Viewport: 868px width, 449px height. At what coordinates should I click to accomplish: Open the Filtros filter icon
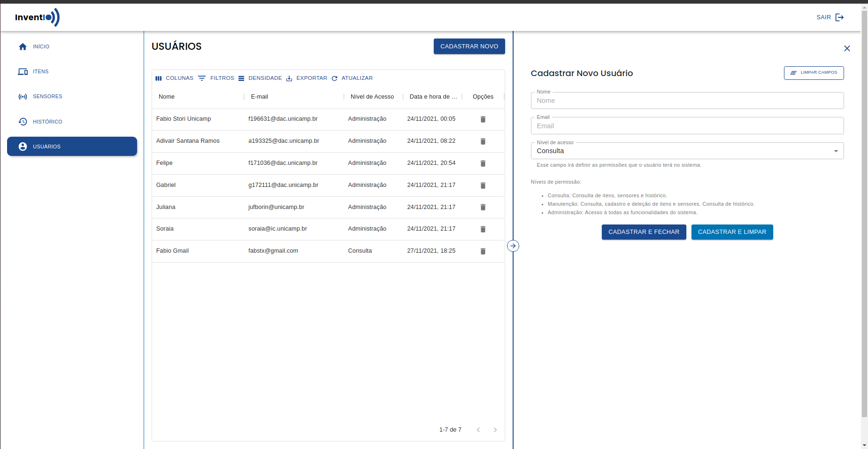point(202,78)
